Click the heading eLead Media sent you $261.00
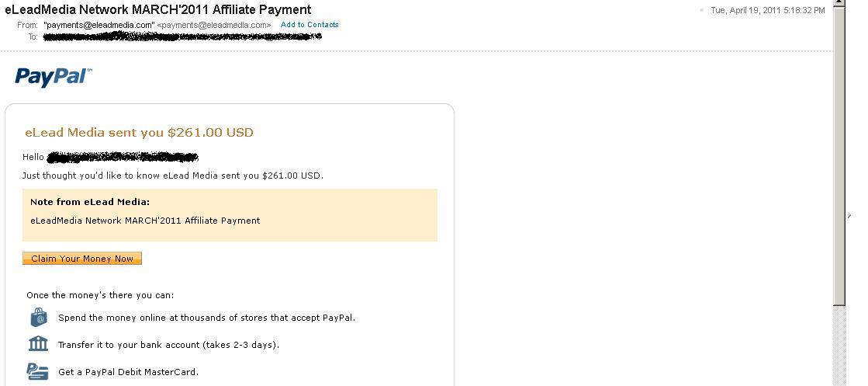868x386 pixels. pyautogui.click(x=140, y=133)
